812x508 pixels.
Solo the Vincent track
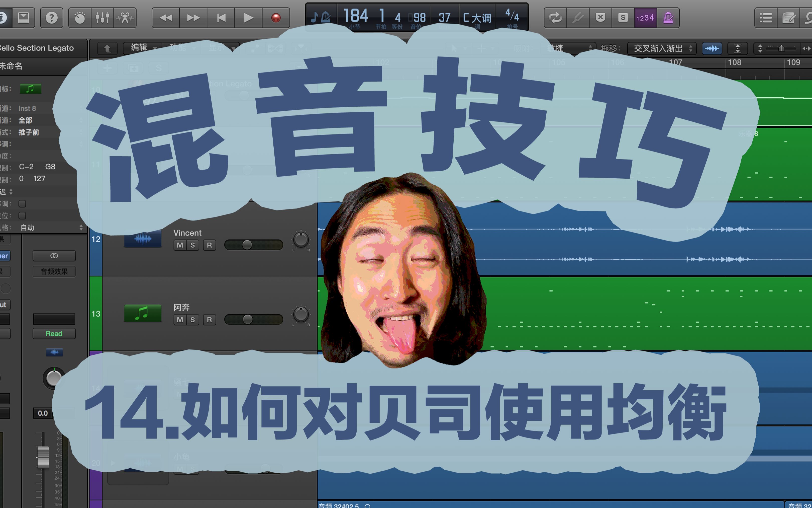[192, 245]
